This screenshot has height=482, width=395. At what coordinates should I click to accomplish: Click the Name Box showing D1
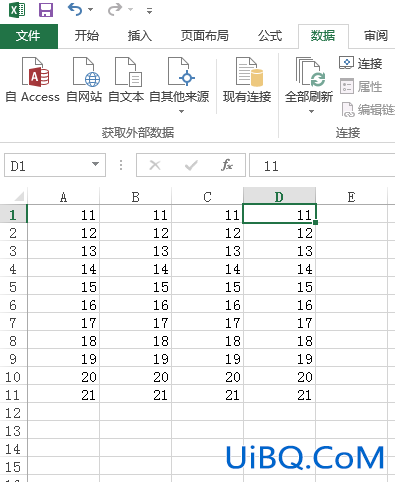55,165
